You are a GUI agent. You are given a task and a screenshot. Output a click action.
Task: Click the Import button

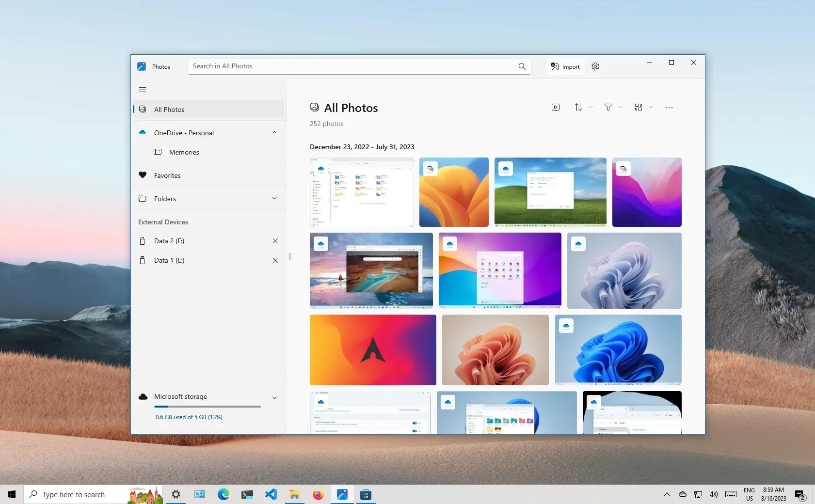click(564, 66)
